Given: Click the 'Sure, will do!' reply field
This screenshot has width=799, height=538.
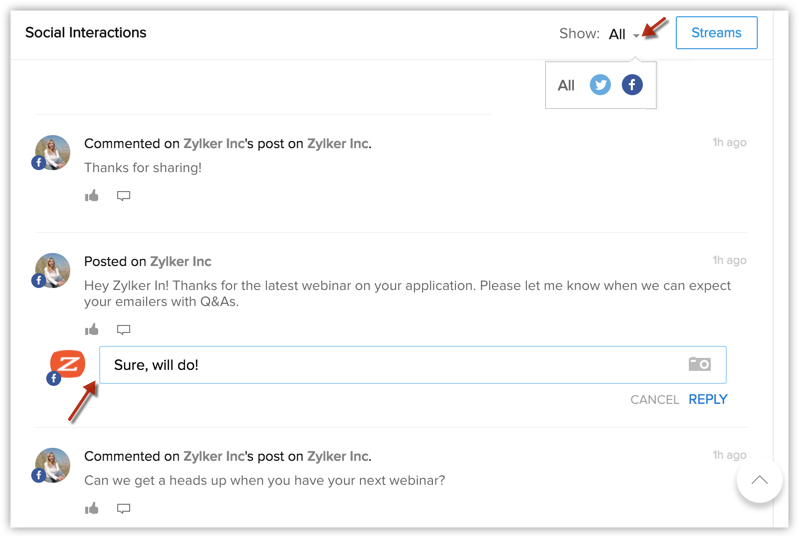Looking at the screenshot, I should point(390,365).
